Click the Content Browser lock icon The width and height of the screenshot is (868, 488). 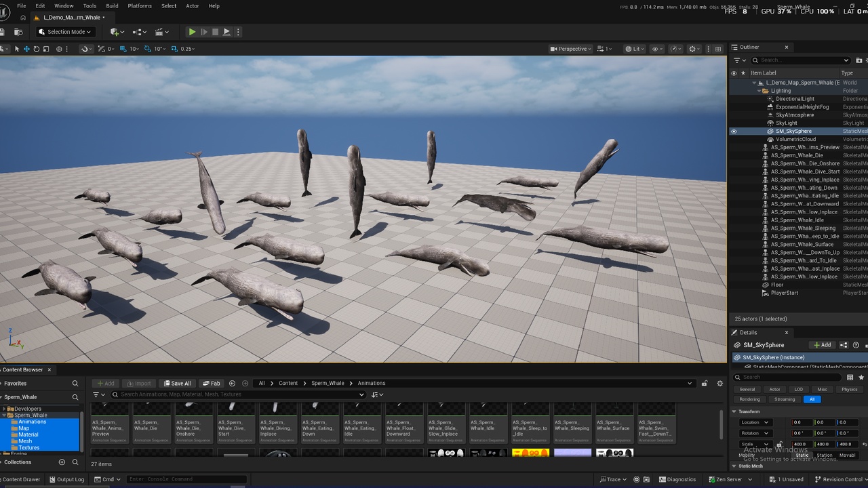(x=705, y=384)
